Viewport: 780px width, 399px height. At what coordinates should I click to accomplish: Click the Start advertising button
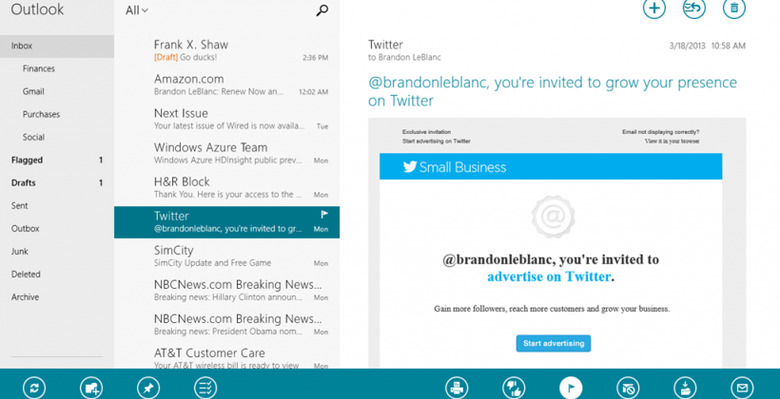tap(553, 343)
